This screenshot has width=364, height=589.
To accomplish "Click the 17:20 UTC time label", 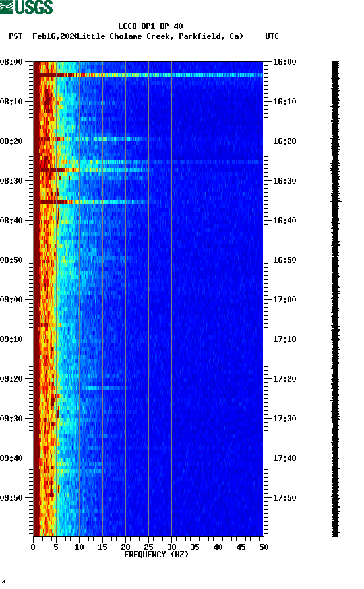I will point(284,379).
